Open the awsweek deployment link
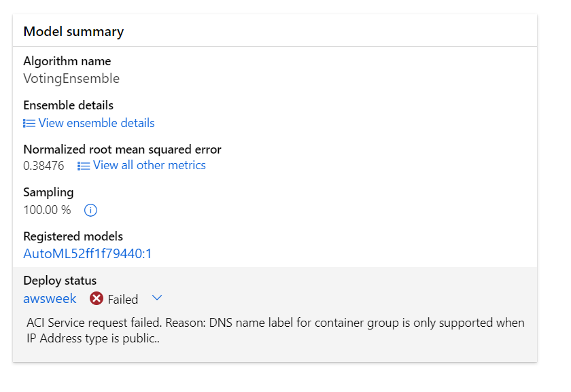This screenshot has height=392, width=571. pyautogui.click(x=50, y=299)
